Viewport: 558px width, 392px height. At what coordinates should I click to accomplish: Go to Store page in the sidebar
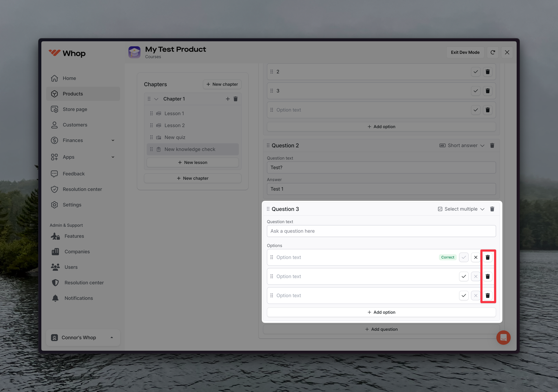[x=75, y=109]
